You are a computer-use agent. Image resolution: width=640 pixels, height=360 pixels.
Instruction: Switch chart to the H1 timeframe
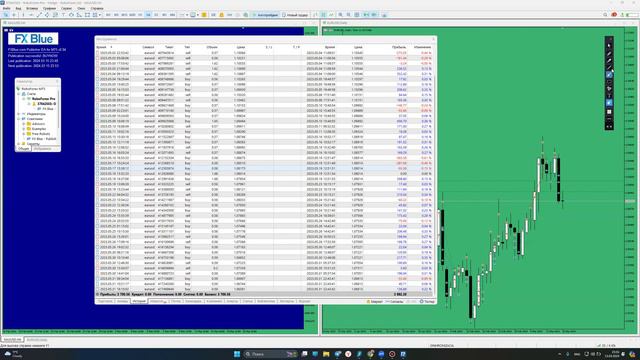click(140, 15)
